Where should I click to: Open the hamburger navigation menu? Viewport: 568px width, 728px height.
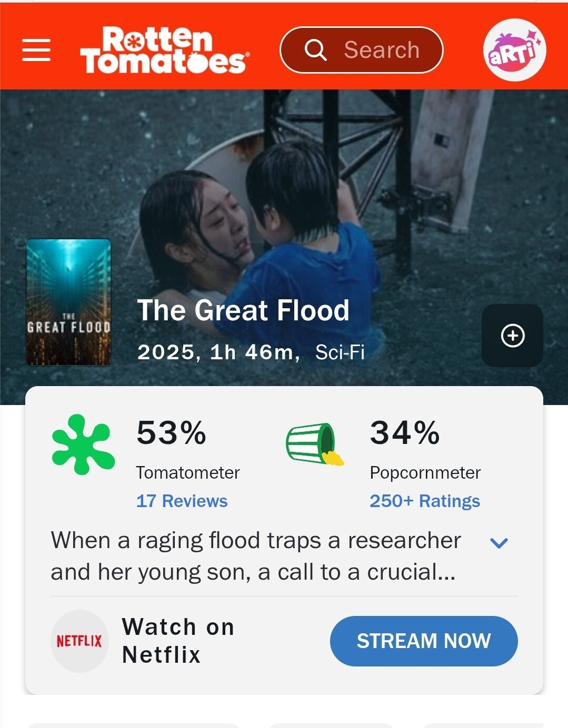pos(36,50)
